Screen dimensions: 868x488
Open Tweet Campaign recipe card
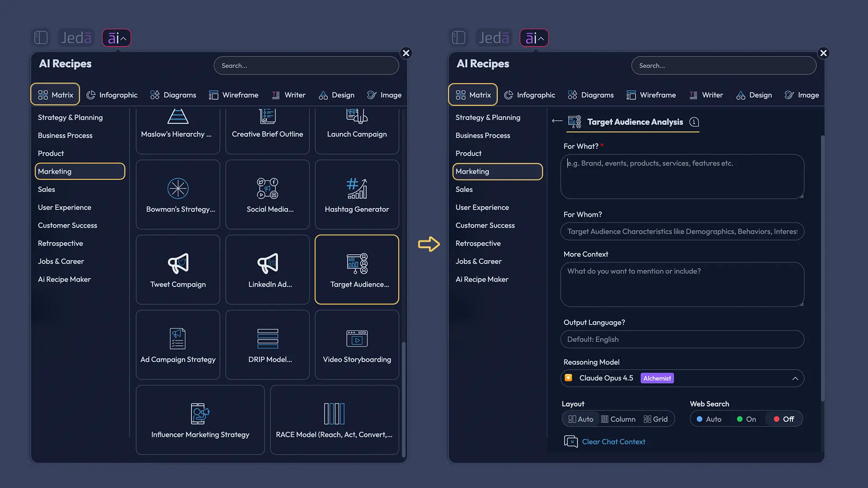(x=178, y=269)
